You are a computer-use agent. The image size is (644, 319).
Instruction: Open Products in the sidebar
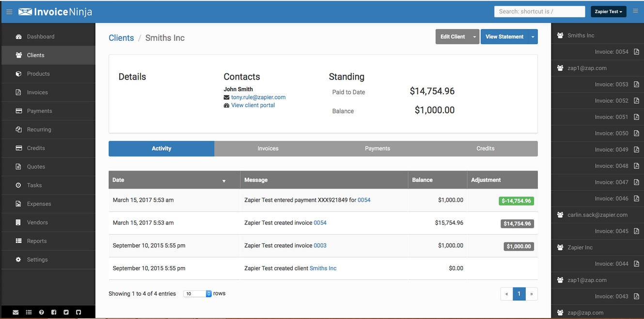point(48,74)
